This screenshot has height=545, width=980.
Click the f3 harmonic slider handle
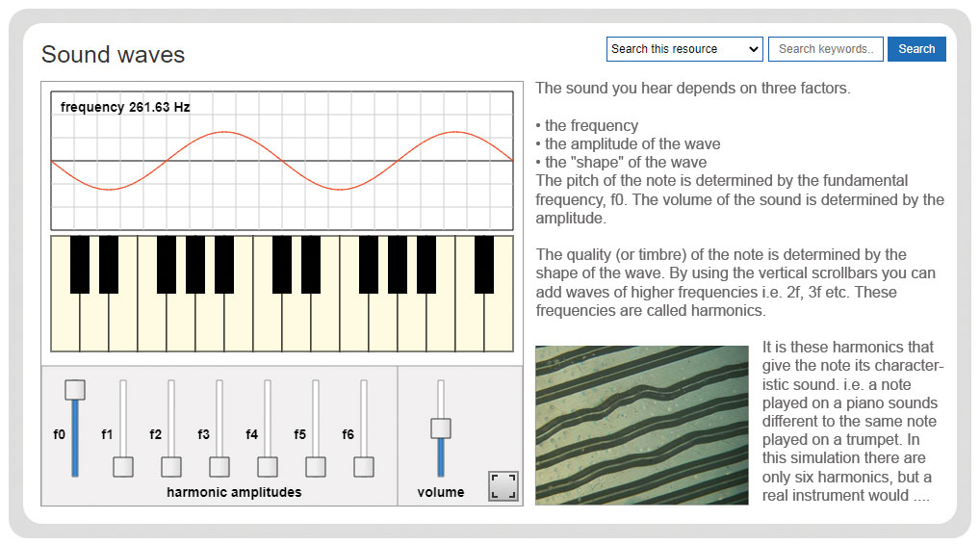pyautogui.click(x=219, y=467)
